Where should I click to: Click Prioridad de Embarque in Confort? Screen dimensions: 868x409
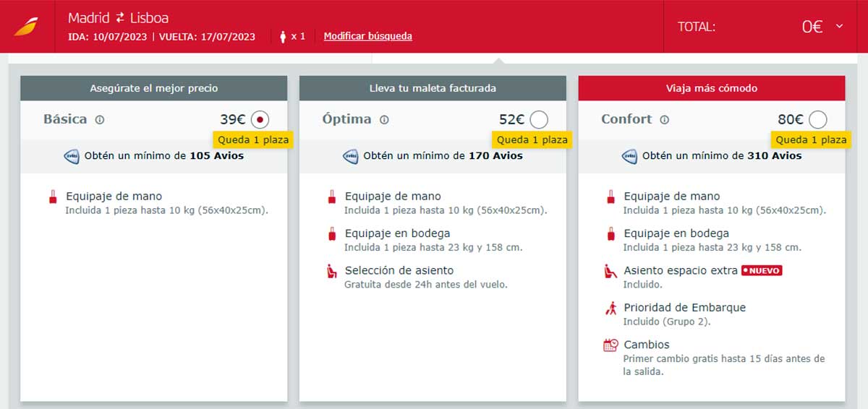click(685, 308)
